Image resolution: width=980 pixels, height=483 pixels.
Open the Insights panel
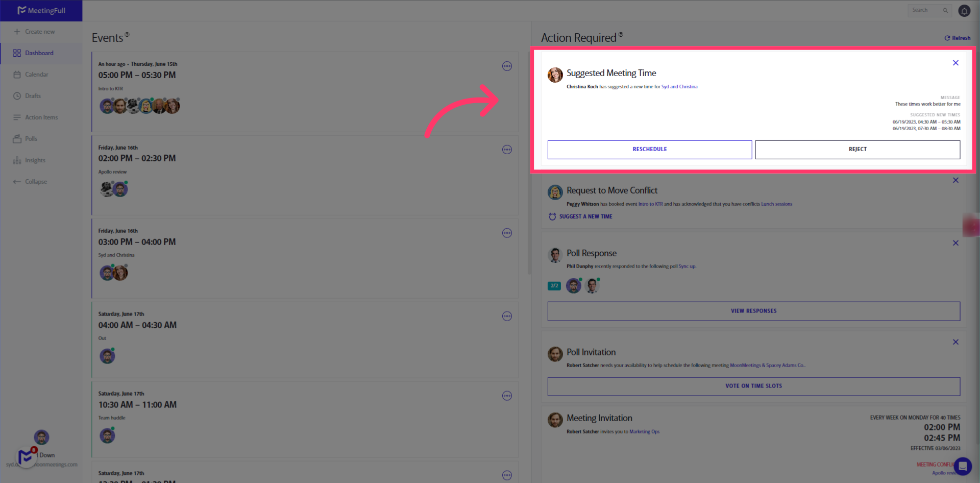(34, 160)
